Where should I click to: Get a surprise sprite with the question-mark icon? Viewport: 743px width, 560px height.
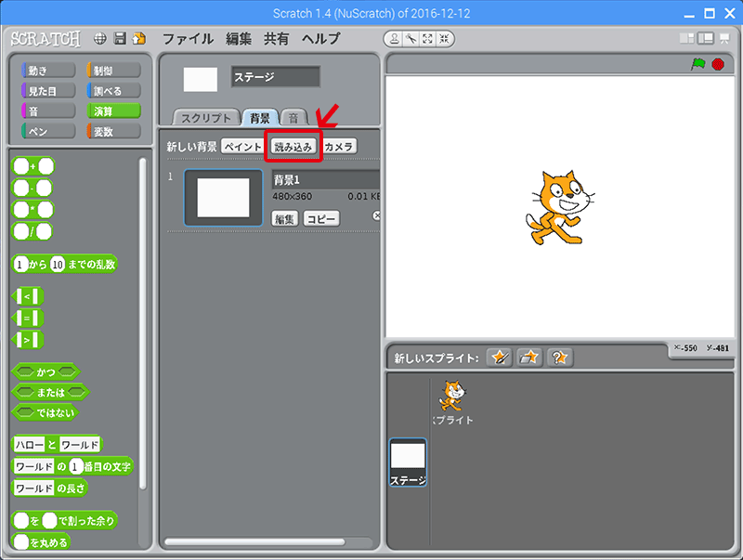coord(559,358)
